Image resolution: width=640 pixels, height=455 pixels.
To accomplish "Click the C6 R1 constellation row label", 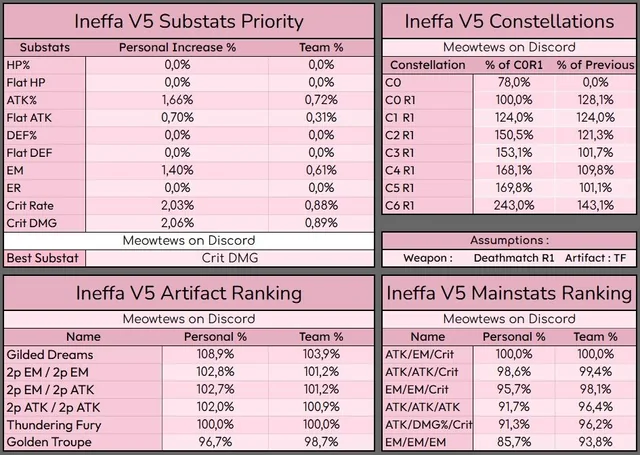I will point(428,205).
